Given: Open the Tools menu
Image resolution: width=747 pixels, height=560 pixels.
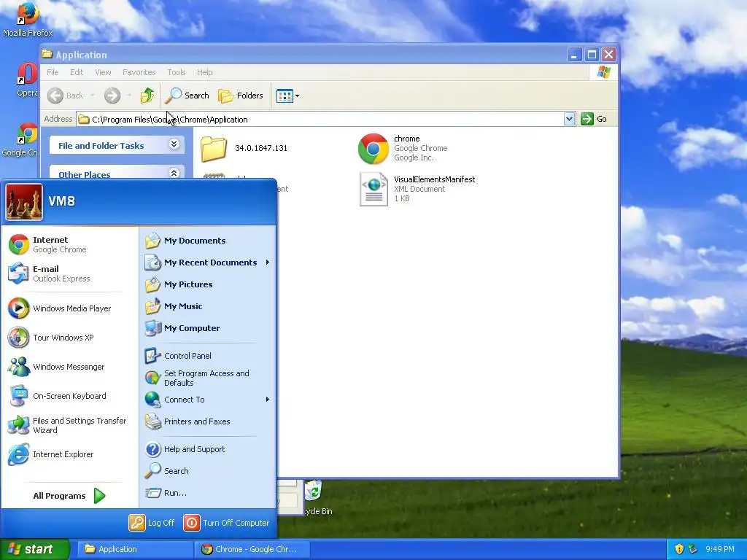Looking at the screenshot, I should pos(177,72).
